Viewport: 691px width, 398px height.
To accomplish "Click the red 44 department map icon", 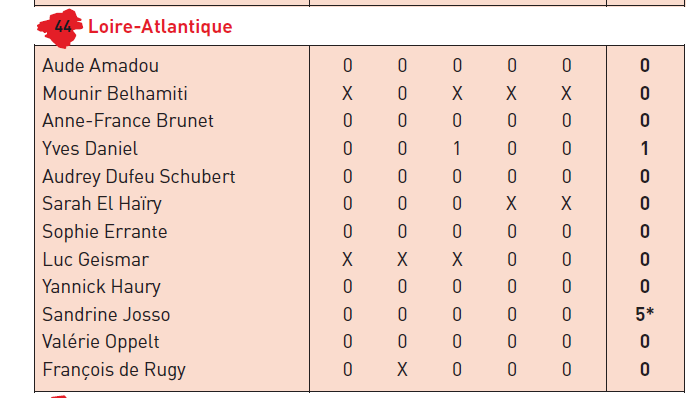I will (60, 28).
